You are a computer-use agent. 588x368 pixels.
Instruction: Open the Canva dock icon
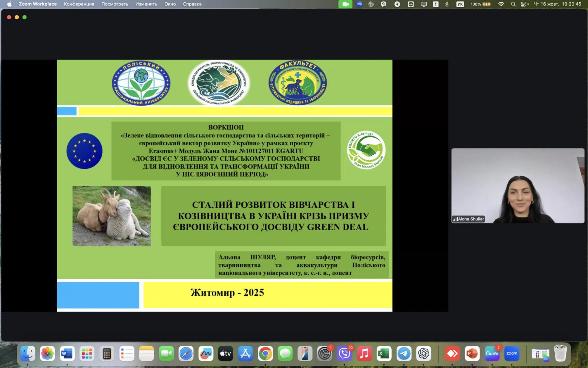click(492, 354)
